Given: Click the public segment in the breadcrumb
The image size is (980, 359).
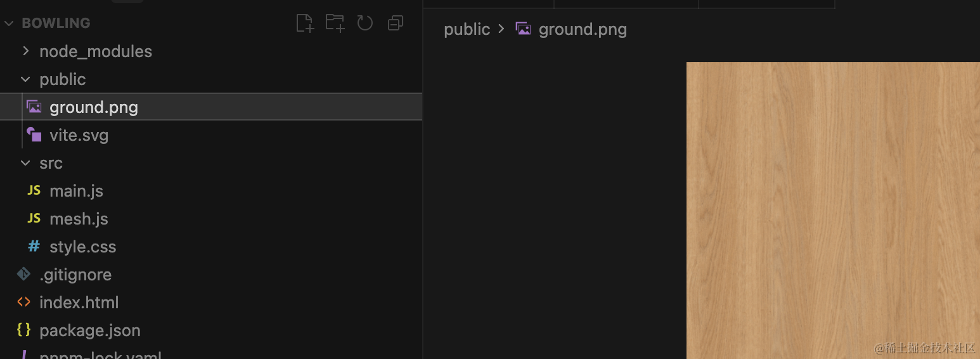Looking at the screenshot, I should (467, 29).
